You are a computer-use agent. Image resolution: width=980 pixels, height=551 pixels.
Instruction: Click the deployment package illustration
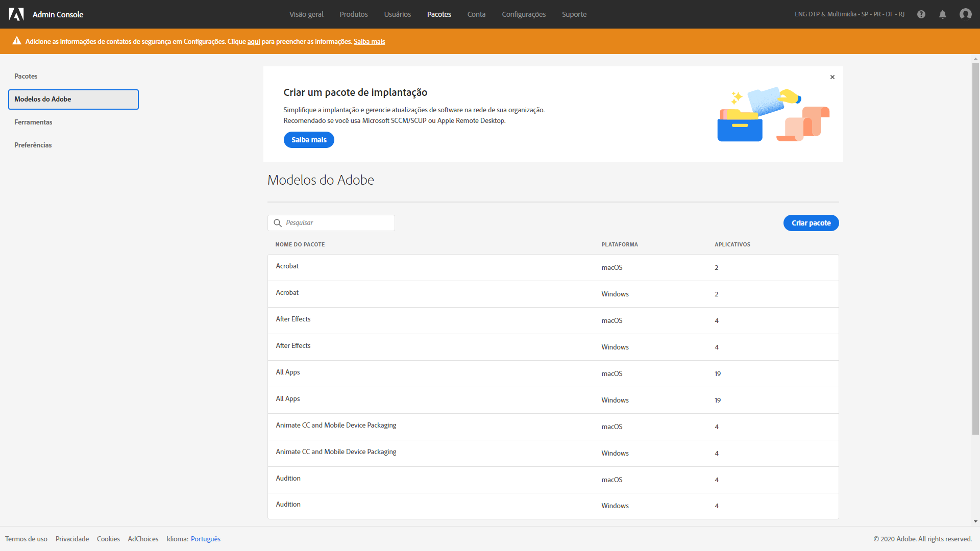point(774,114)
